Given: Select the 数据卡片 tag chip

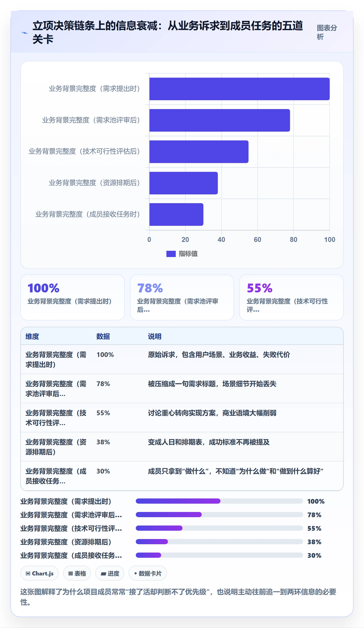Looking at the screenshot, I should pyautogui.click(x=148, y=573).
